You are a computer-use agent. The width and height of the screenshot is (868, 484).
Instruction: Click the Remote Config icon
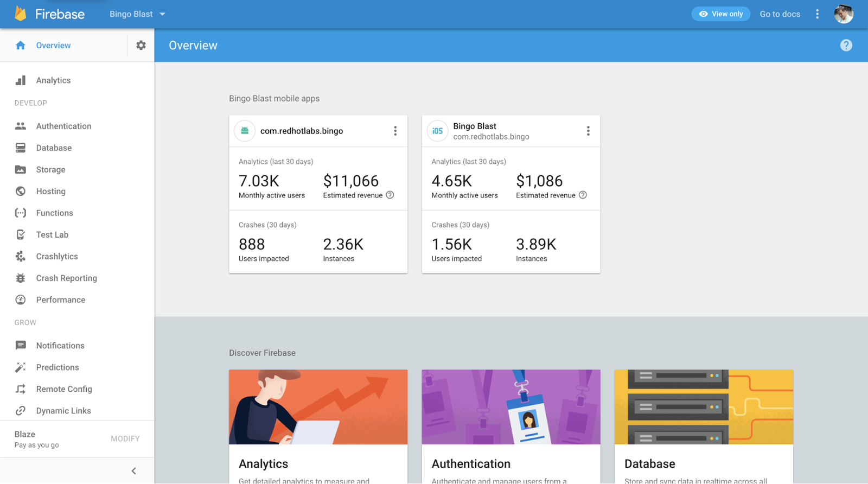21,389
